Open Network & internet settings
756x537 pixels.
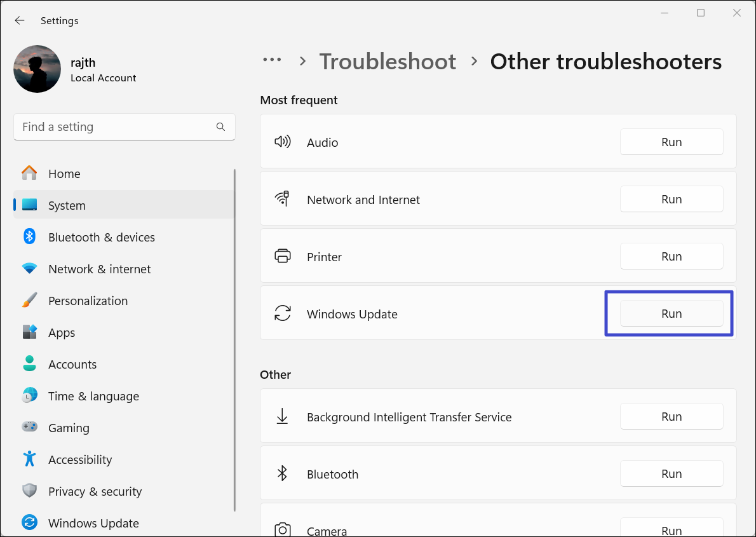point(99,269)
